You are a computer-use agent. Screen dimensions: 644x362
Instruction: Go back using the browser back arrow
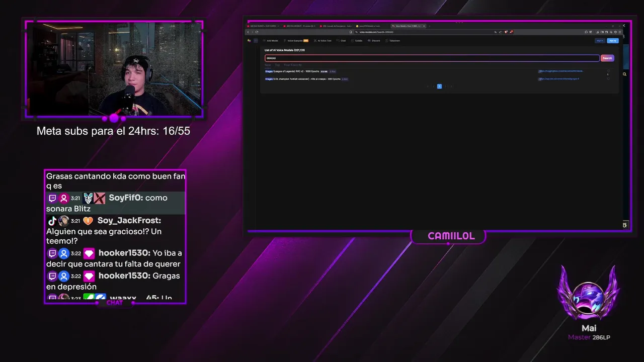click(x=248, y=32)
